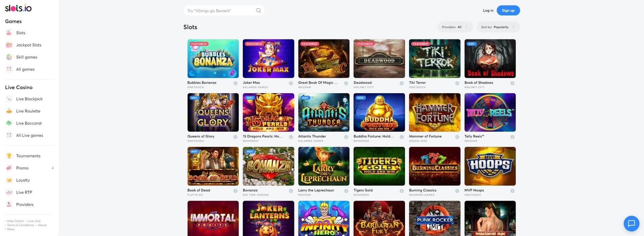Open info icon for Hammer of Fortune
644x236 pixels.
(x=457, y=137)
